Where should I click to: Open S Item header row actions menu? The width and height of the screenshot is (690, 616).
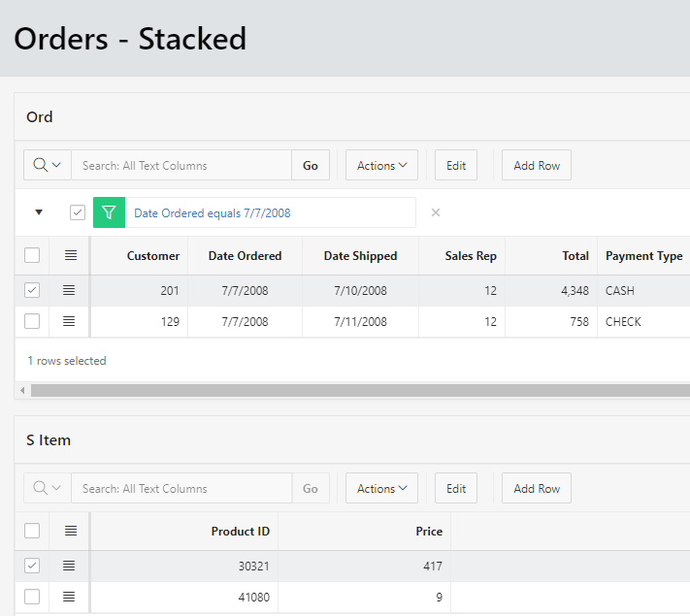[70, 531]
